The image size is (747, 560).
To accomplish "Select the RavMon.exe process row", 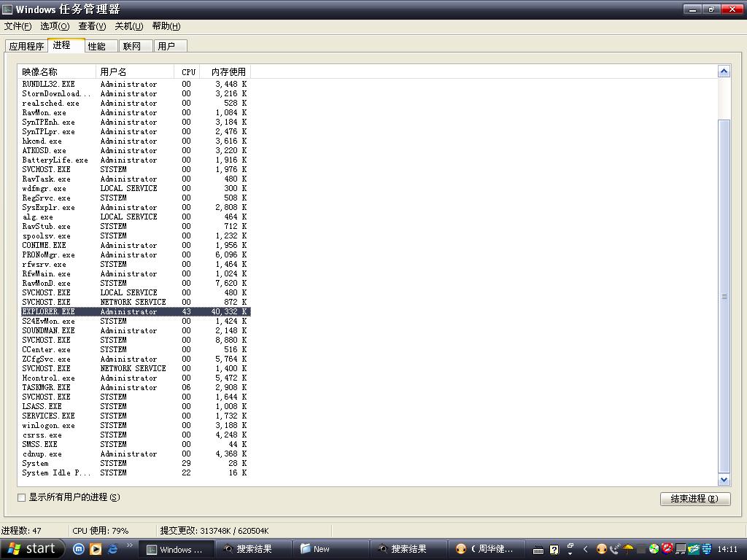I will coord(135,113).
